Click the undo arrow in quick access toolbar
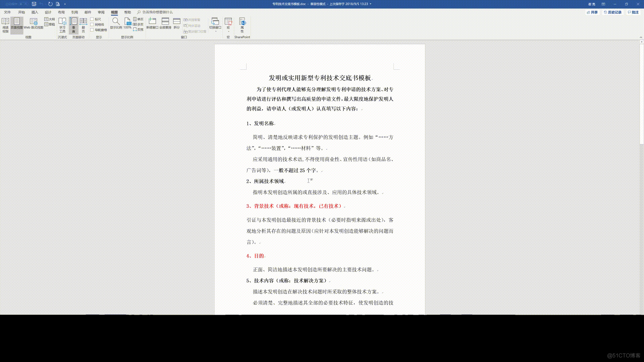Viewport: 644px width, 362px height. click(x=42, y=4)
